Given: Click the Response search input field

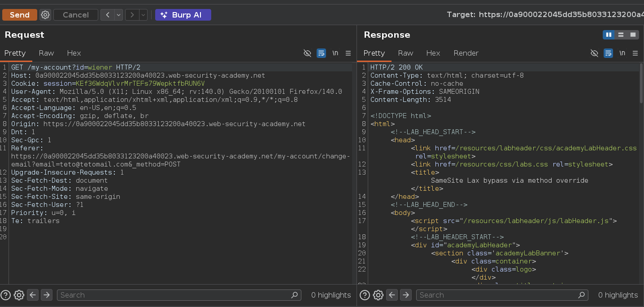Looking at the screenshot, I should point(501,295).
